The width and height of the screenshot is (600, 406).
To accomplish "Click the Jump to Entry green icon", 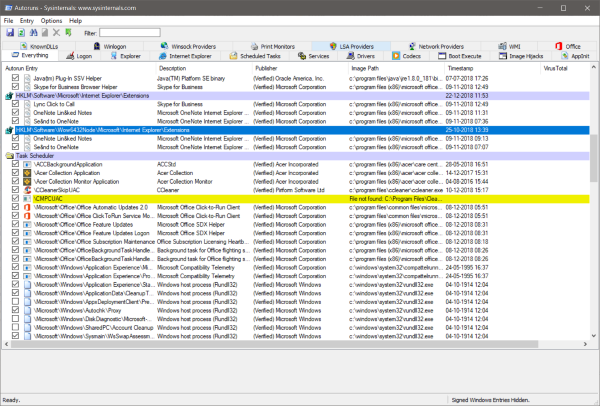I will (x=68, y=33).
